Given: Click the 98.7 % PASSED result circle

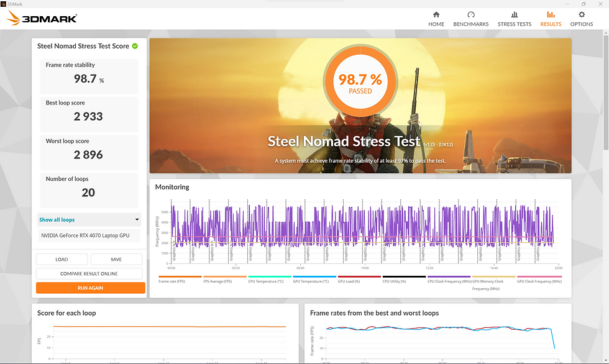Looking at the screenshot, I should pos(360,82).
